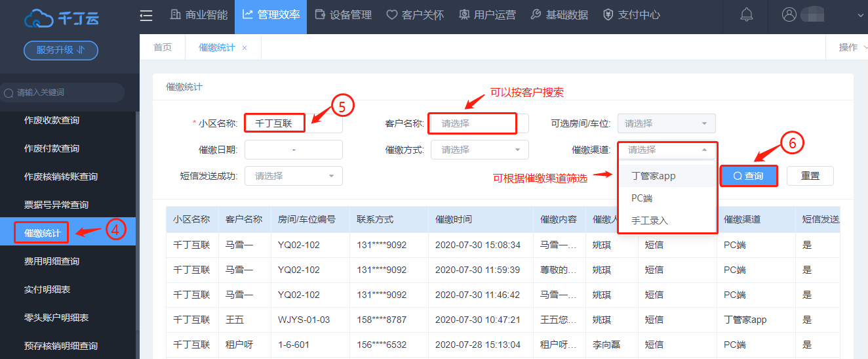Viewport: 868px width, 359px height.
Task: Click the 小区名称 field showing 千丁互联
Action: click(x=293, y=123)
